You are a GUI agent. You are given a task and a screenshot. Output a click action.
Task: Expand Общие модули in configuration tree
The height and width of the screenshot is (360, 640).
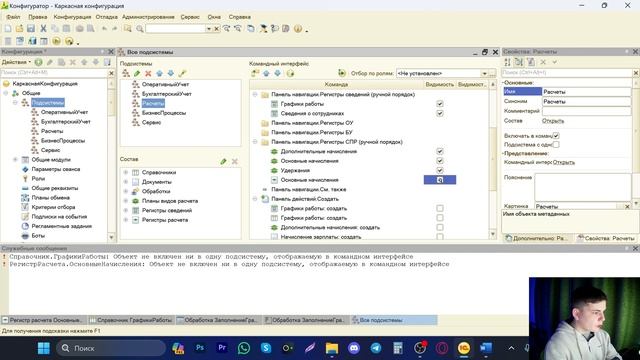click(16, 160)
